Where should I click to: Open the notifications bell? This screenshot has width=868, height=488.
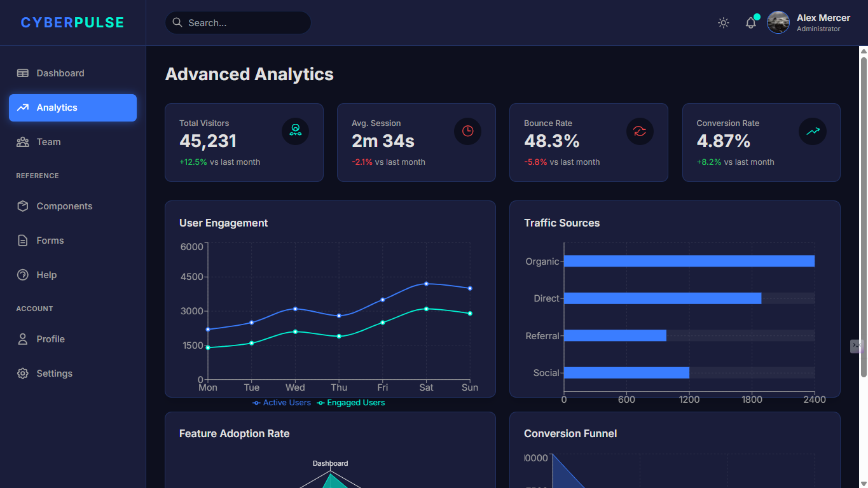751,23
